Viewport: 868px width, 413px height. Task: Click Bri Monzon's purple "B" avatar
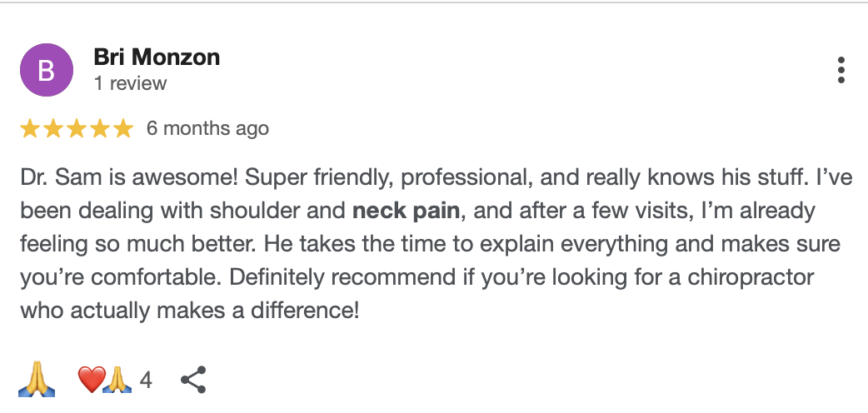[x=47, y=69]
